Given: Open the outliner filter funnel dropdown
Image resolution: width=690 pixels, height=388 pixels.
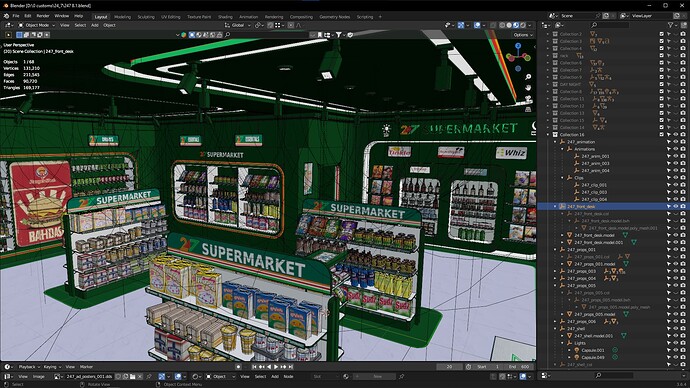Looking at the screenshot, I should [672, 25].
